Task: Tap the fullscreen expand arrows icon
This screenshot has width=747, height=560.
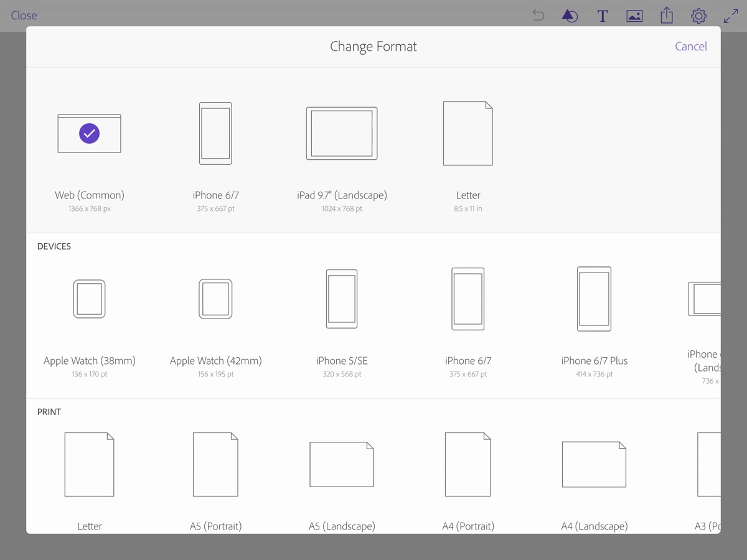Action: pyautogui.click(x=731, y=16)
